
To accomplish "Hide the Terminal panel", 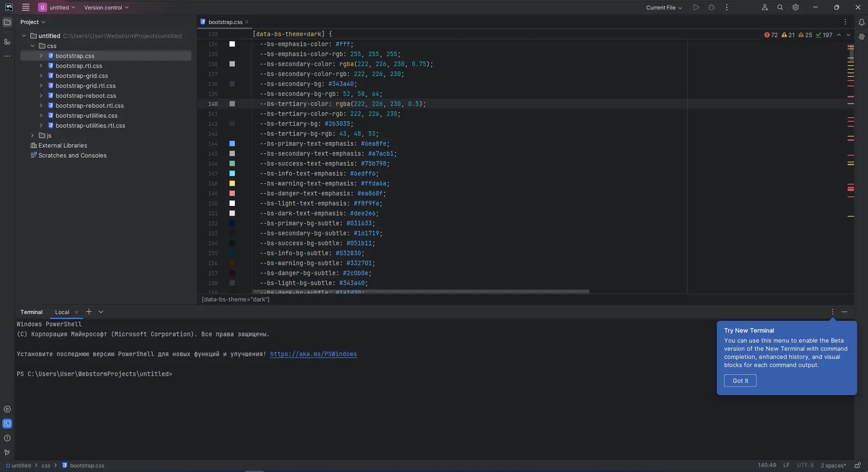I will [x=844, y=312].
